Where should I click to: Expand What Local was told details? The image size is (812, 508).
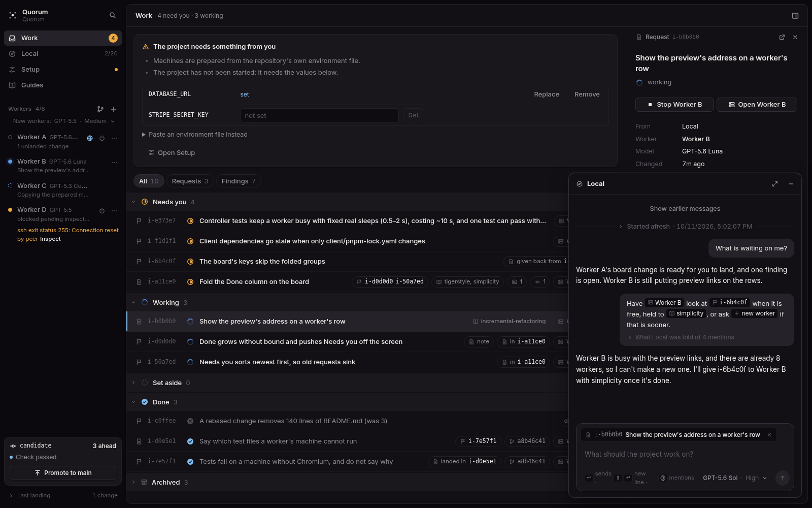(681, 337)
